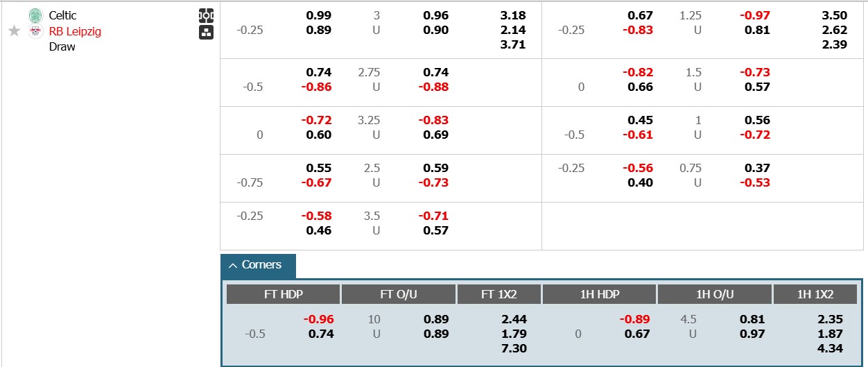Pick Celtic handicap odds 0.99

(319, 15)
